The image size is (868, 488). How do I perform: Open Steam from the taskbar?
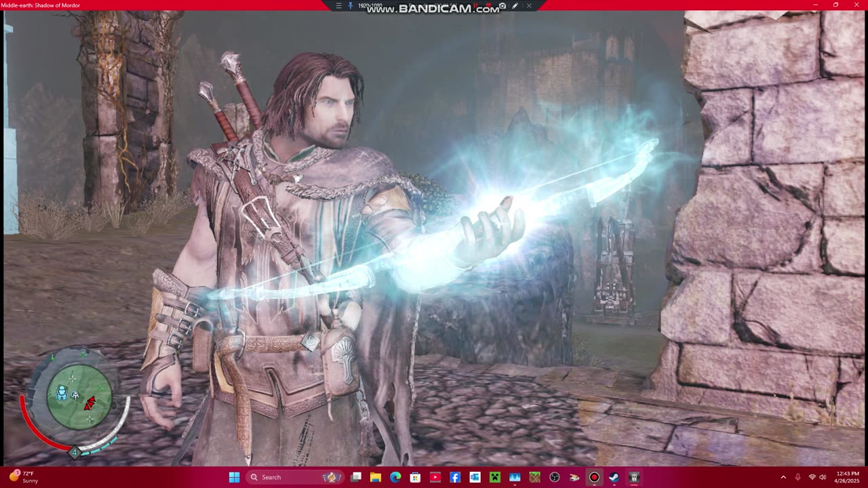(614, 477)
